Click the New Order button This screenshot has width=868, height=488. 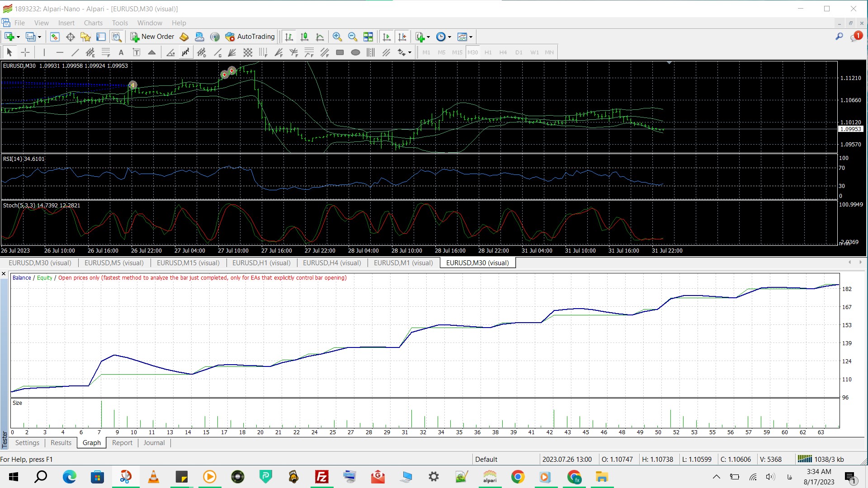pyautogui.click(x=152, y=37)
